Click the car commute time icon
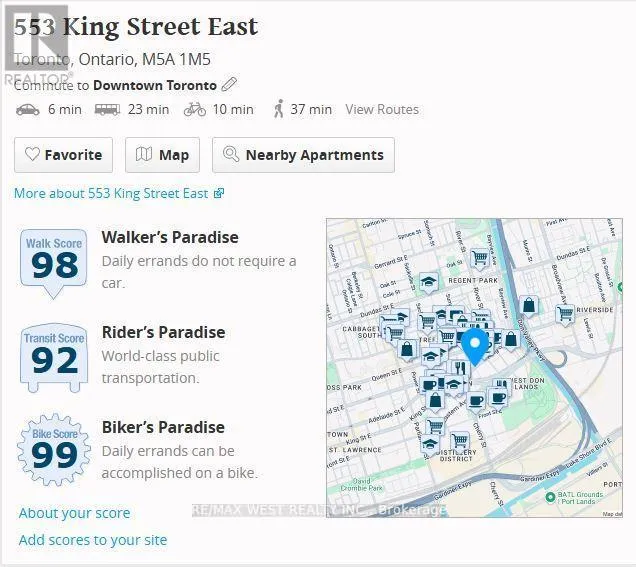Screen dimensions: 636x567 tap(27, 109)
